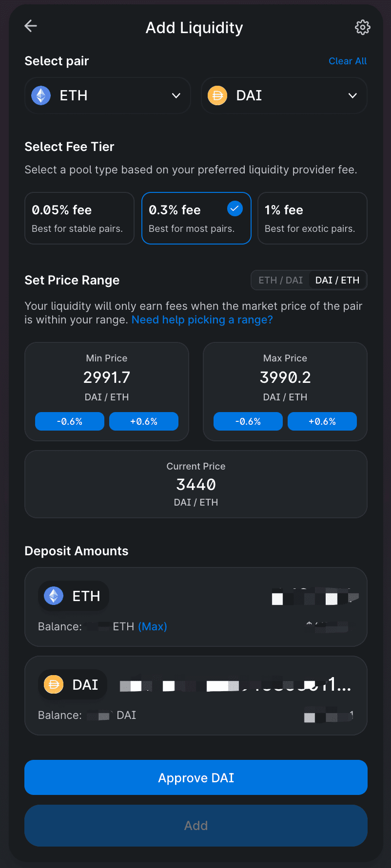Click the blue checkmark on the 0.3% fee
Image resolution: width=391 pixels, height=868 pixels.
coord(235,209)
